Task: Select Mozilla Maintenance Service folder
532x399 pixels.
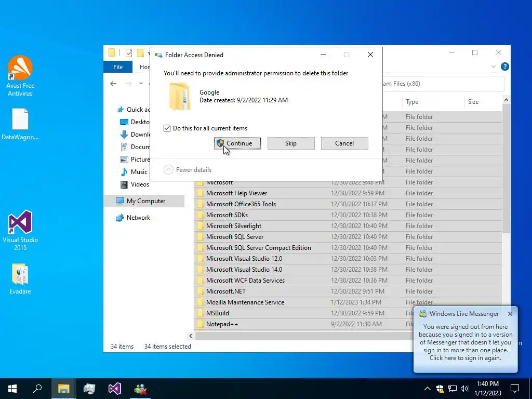Action: point(348,302)
